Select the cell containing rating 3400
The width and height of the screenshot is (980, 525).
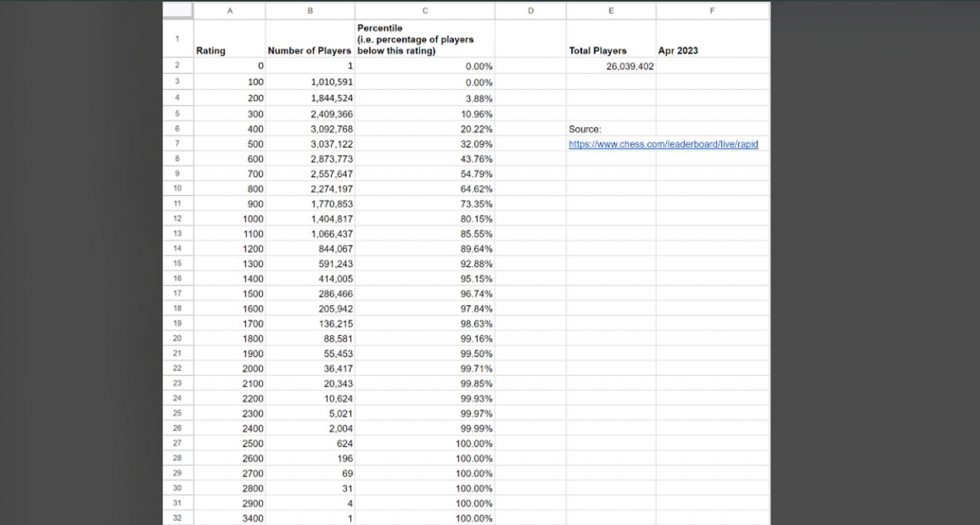click(230, 518)
